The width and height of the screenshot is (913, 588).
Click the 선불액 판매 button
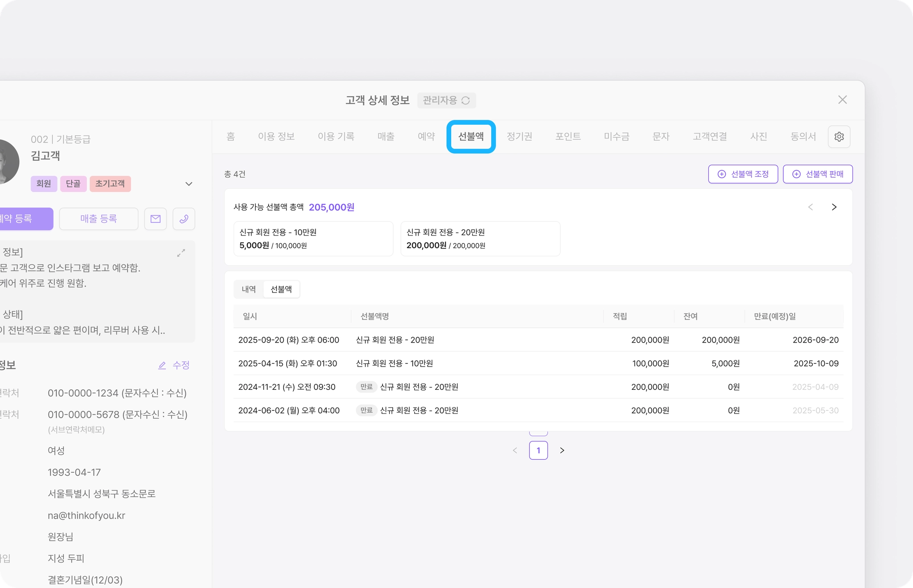[x=818, y=174]
